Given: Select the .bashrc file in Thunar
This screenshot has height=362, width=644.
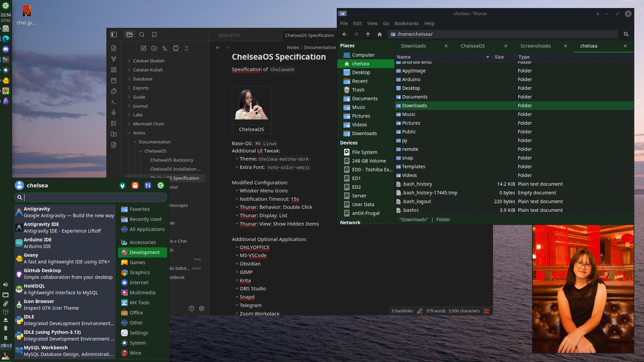Looking at the screenshot, I should (514, 210).
